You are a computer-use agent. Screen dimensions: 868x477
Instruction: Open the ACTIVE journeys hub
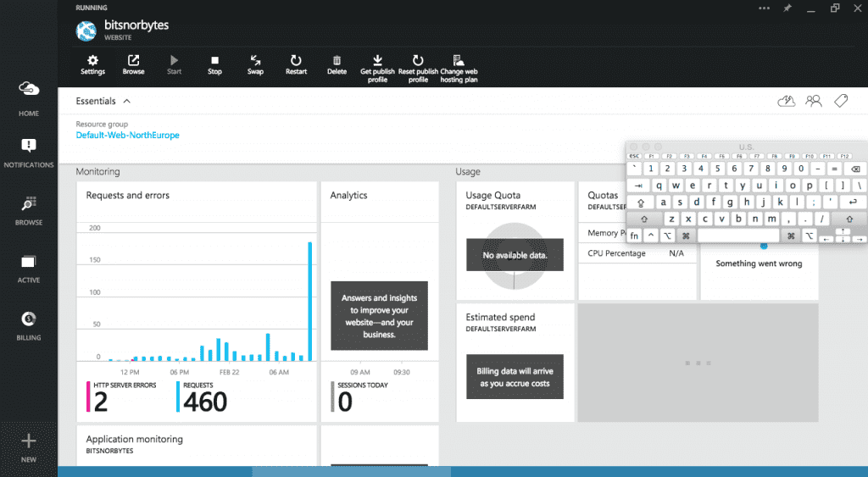[x=29, y=269]
